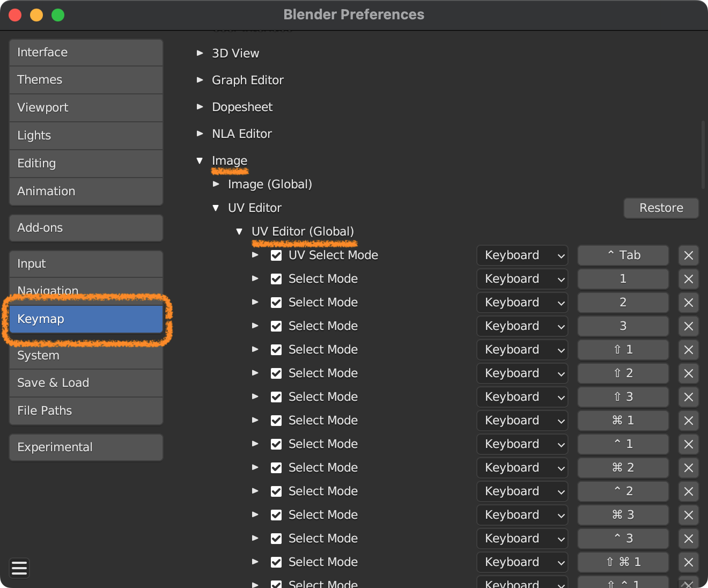708x588 pixels.
Task: Open Keyboard type dropdown for UV Select Mode
Action: click(522, 255)
